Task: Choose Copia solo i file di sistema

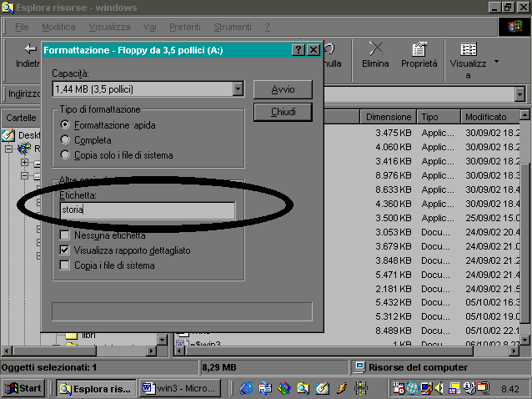Action: pos(65,155)
